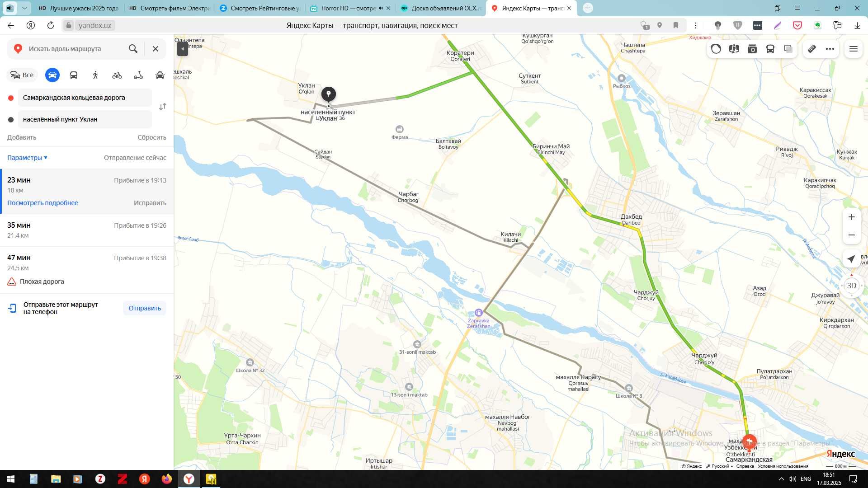Screen dimensions: 868x488
Task: Edit destination field 'населённый пункт Уклан'
Action: tap(85, 119)
